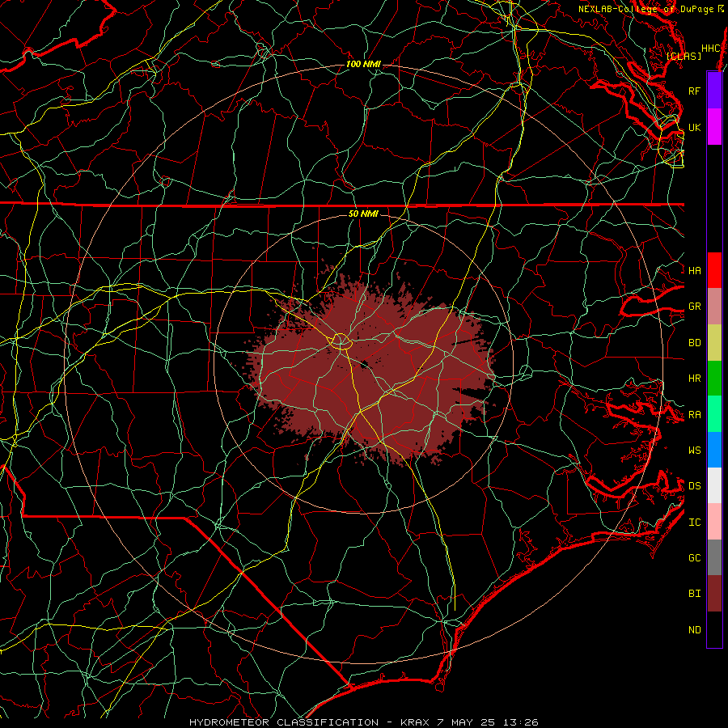Click the 'RF' legend label
The width and height of the screenshot is (728, 728).
(694, 91)
